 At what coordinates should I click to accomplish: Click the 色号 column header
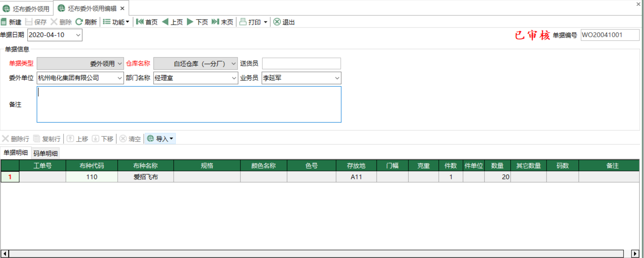[311, 165]
